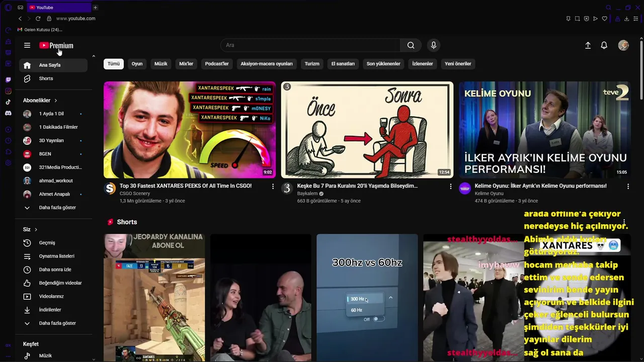
Task: Open CSGO Scenery channel link
Action: 135,194
